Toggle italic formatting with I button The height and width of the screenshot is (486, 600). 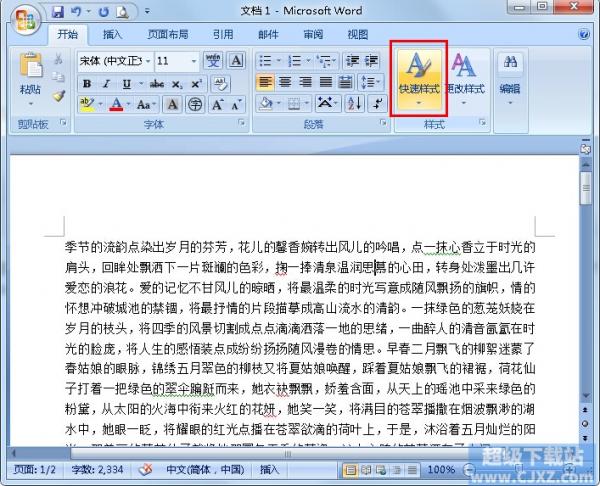pos(104,83)
